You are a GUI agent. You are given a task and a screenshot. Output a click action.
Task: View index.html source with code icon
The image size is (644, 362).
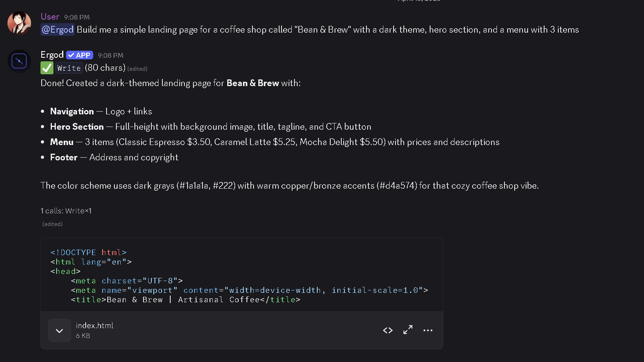click(x=388, y=331)
